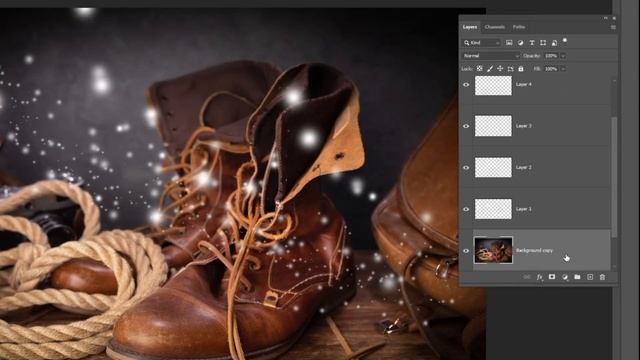Click the Background copy layer name
Image resolution: width=640 pixels, height=360 pixels.
(534, 250)
